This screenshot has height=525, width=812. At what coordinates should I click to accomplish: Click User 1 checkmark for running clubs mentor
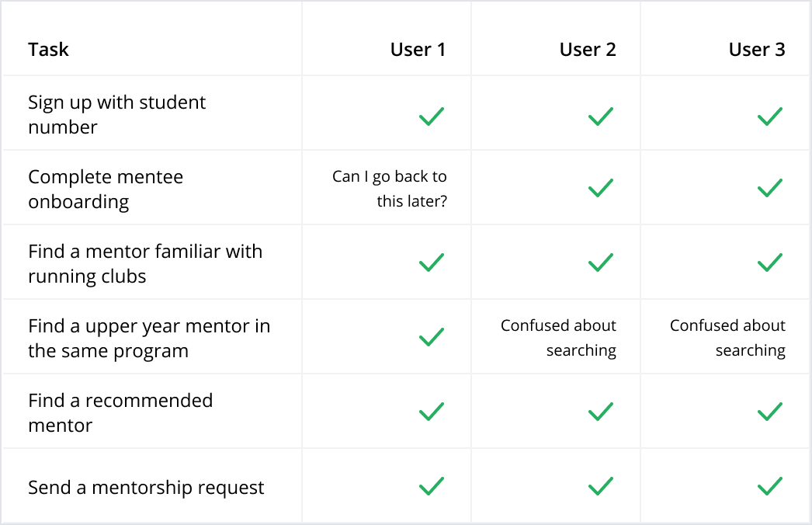[x=432, y=262]
